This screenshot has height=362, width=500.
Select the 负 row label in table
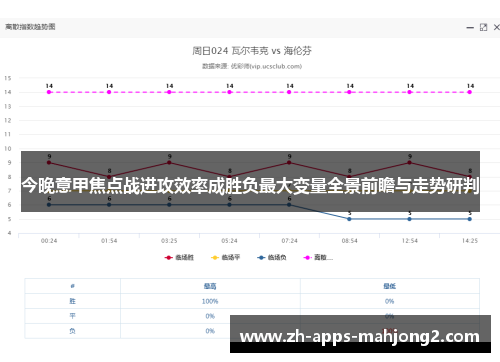(72, 331)
